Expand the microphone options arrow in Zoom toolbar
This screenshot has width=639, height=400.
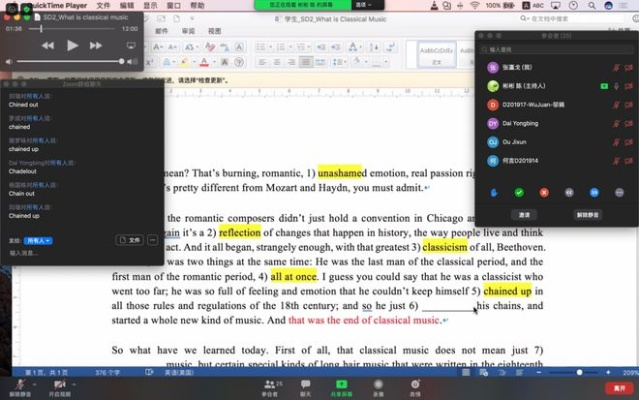pyautogui.click(x=35, y=383)
